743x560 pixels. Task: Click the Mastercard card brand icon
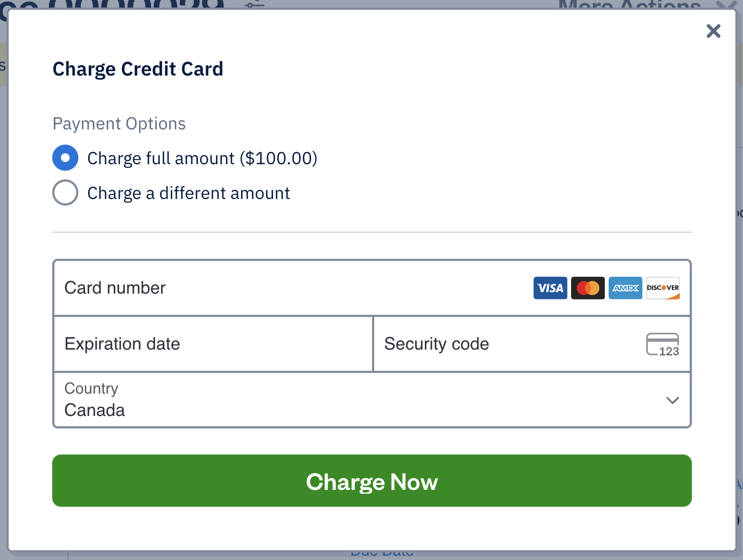click(x=587, y=288)
